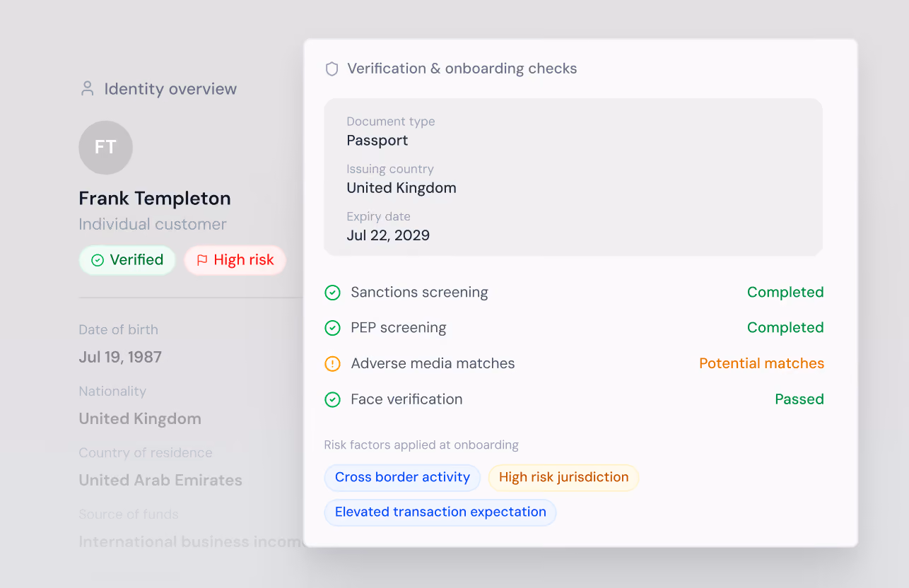Select the High risk jurisdiction tag
Screen dimensions: 909x588
(563, 477)
